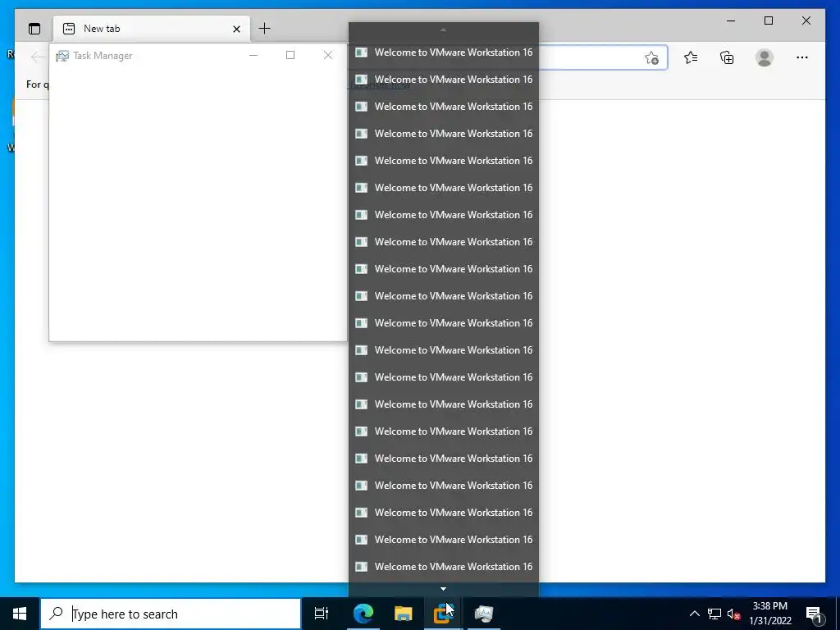Close the Task Manager window

point(328,55)
